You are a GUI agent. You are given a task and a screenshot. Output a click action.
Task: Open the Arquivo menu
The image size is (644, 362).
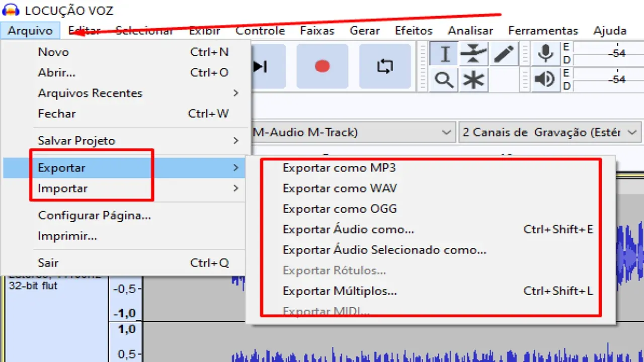[30, 31]
